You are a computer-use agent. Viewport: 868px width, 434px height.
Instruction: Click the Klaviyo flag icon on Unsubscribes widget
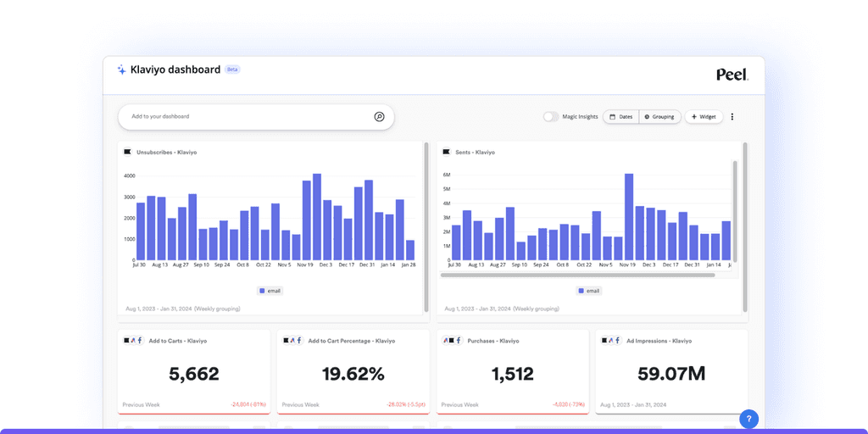click(127, 152)
